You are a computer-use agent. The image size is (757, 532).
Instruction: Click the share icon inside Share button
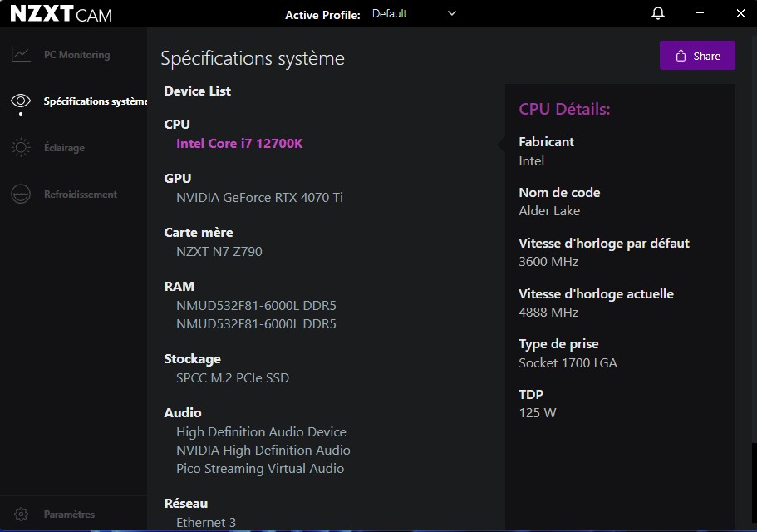[x=681, y=56]
